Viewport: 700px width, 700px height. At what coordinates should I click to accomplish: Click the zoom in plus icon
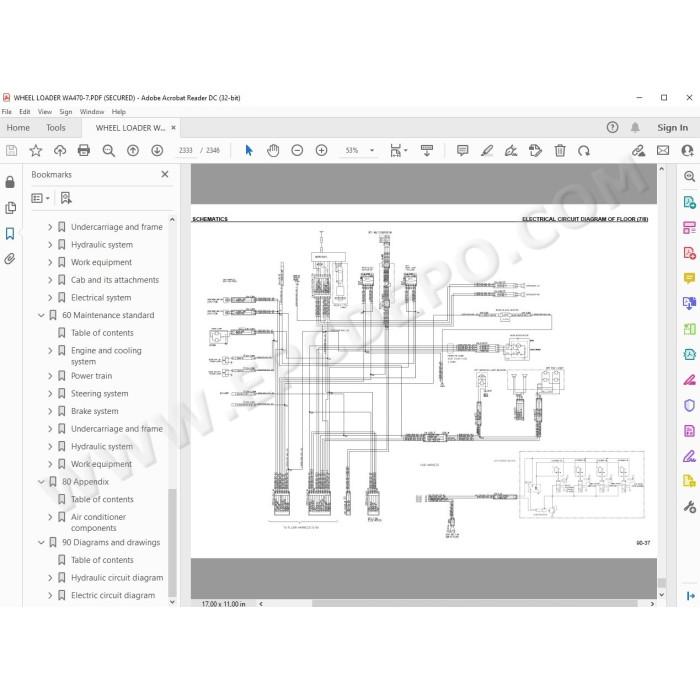(x=321, y=150)
